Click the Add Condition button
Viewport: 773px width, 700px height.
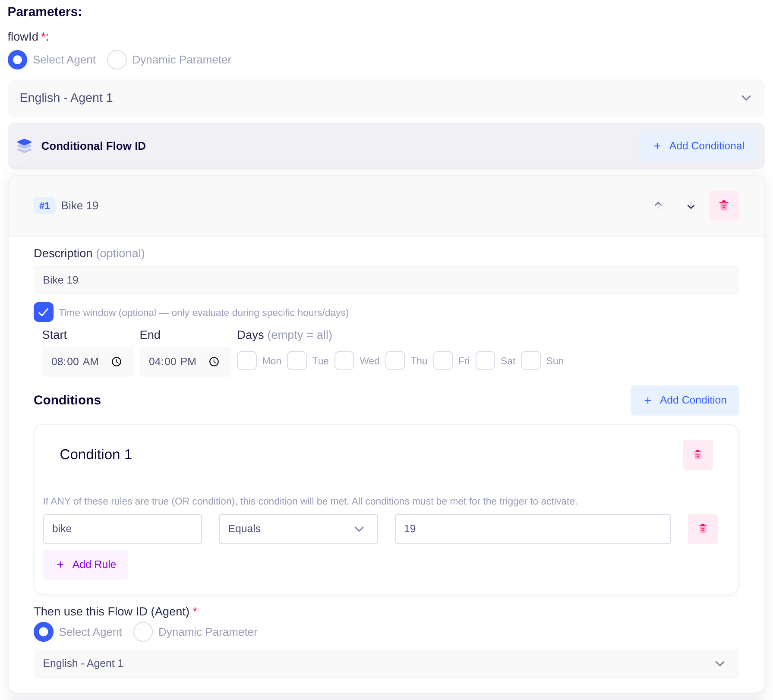[x=685, y=400]
